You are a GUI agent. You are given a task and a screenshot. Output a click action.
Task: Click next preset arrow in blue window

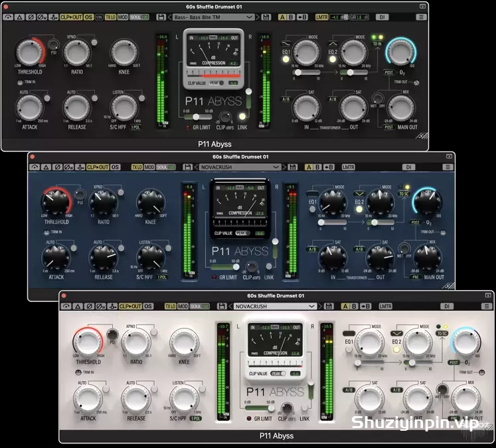pos(284,167)
